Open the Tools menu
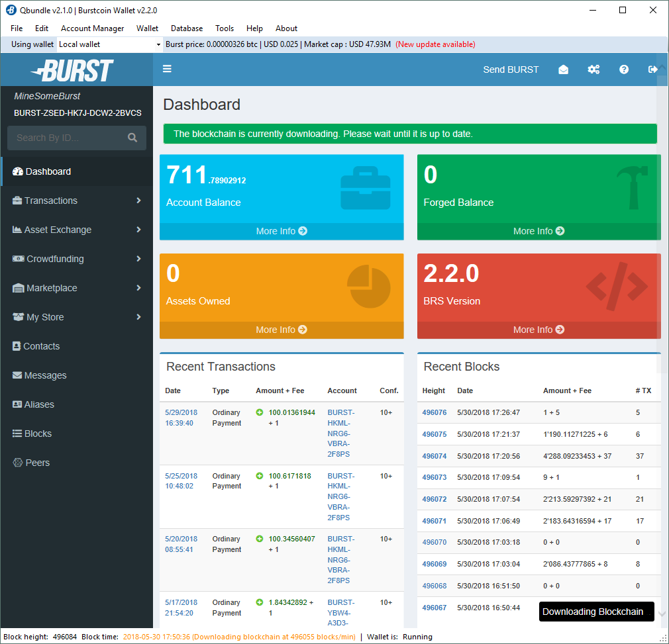The image size is (669, 644). (225, 28)
